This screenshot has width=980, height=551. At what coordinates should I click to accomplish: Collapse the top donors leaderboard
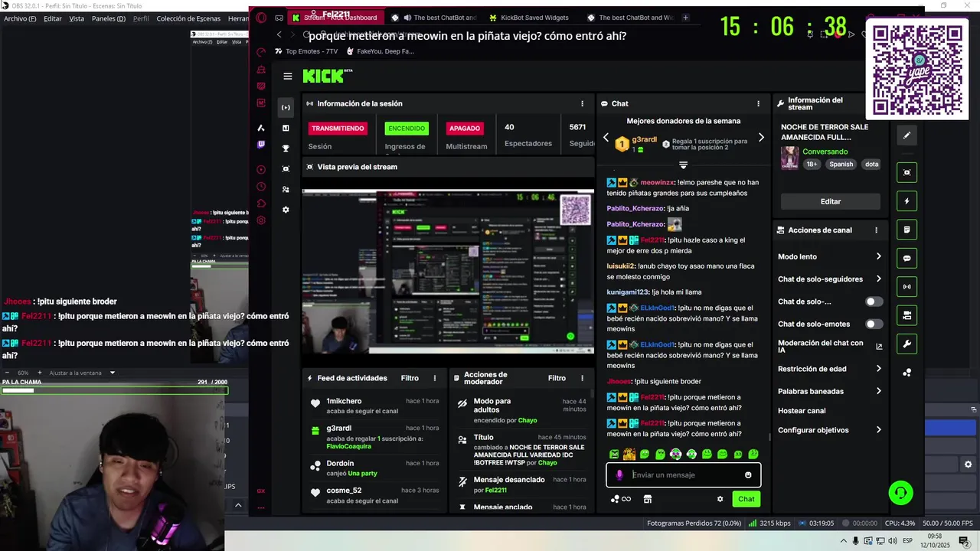684,165
